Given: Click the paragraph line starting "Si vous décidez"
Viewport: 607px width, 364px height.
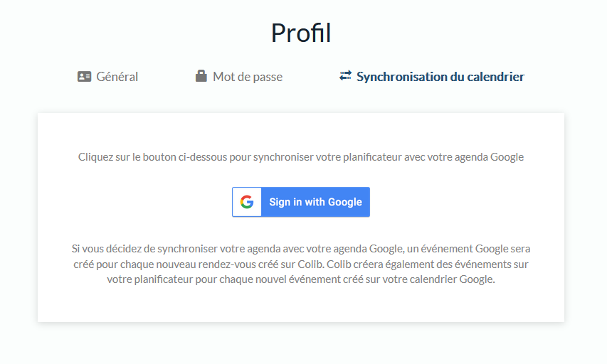Looking at the screenshot, I should 301,249.
